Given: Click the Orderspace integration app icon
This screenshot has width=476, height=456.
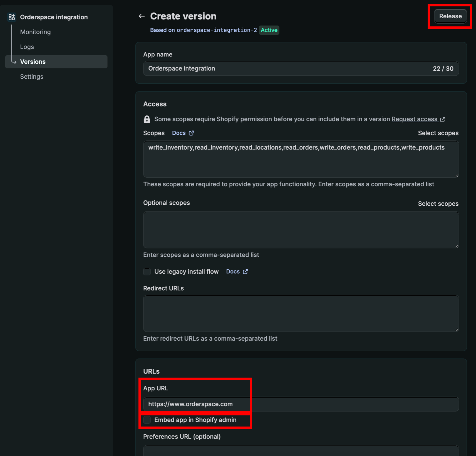Looking at the screenshot, I should pyautogui.click(x=12, y=17).
